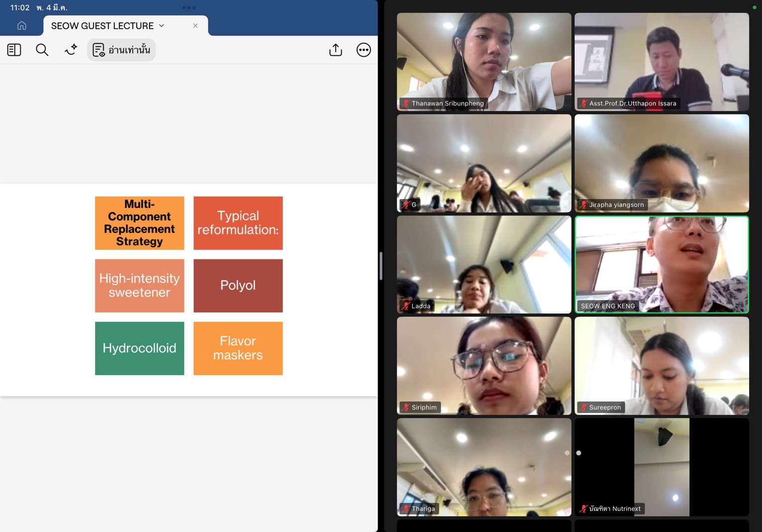Click the Polyol slide box
The height and width of the screenshot is (532, 762).
(238, 285)
